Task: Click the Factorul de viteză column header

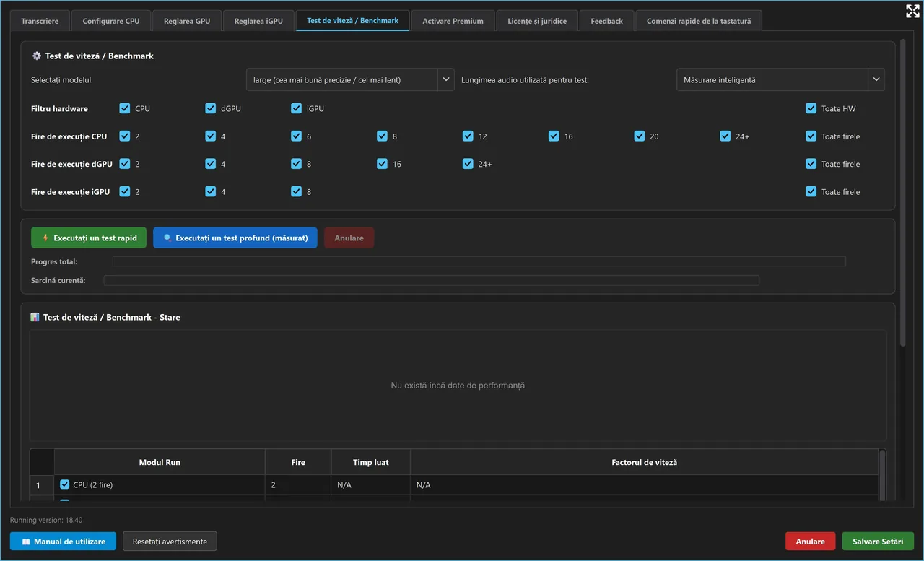Action: (644, 462)
